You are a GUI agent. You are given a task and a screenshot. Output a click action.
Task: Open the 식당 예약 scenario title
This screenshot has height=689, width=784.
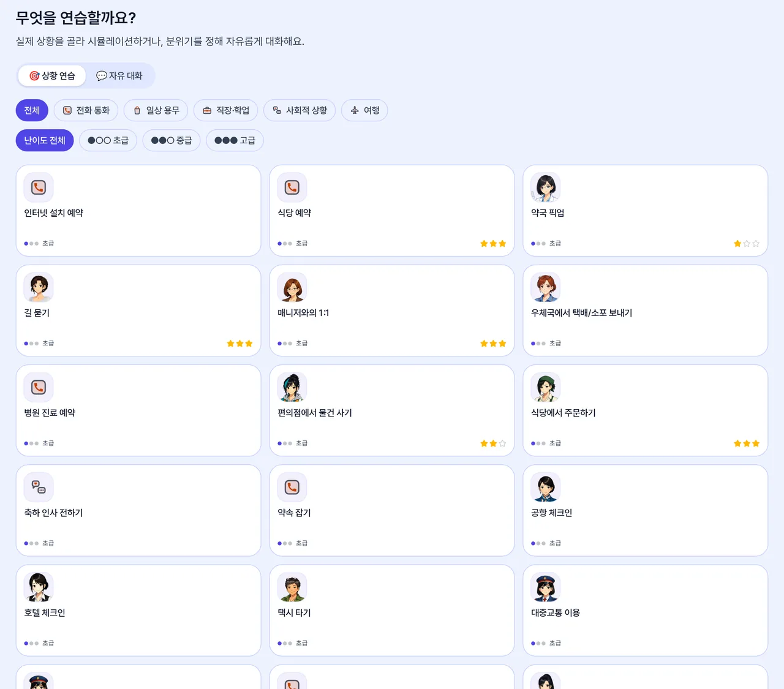point(295,213)
